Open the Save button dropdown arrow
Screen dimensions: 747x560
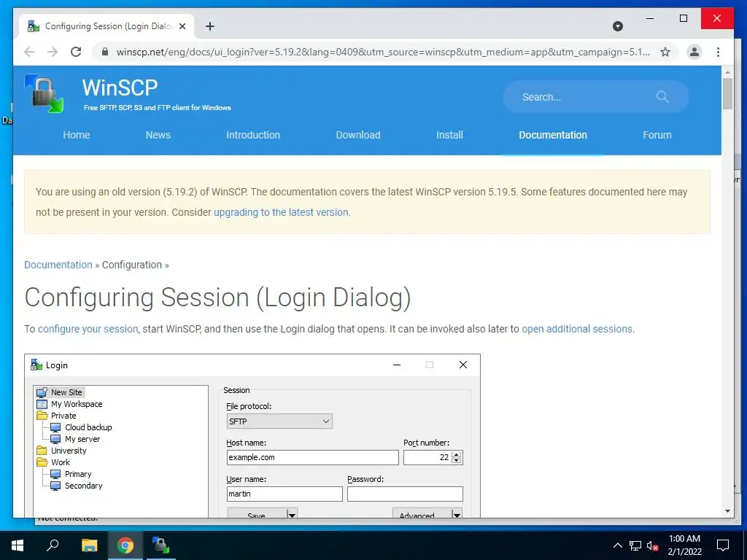tap(292, 514)
